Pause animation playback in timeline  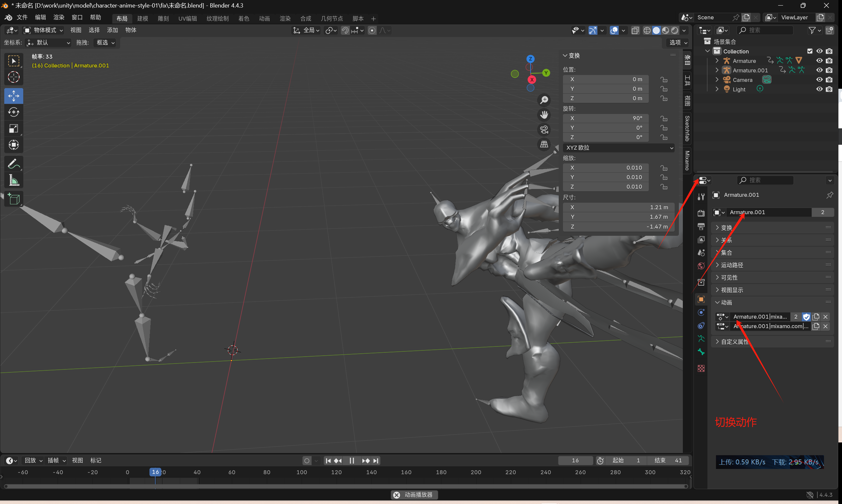tap(352, 460)
